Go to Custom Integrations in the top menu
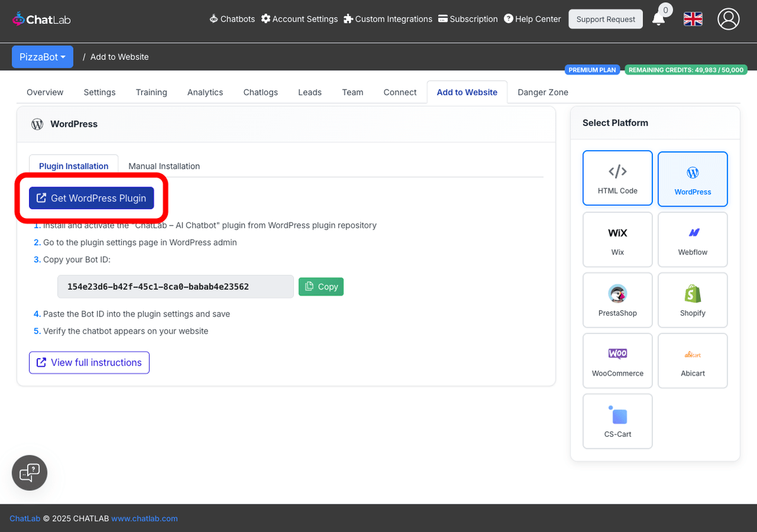The width and height of the screenshot is (757, 532). pos(387,19)
